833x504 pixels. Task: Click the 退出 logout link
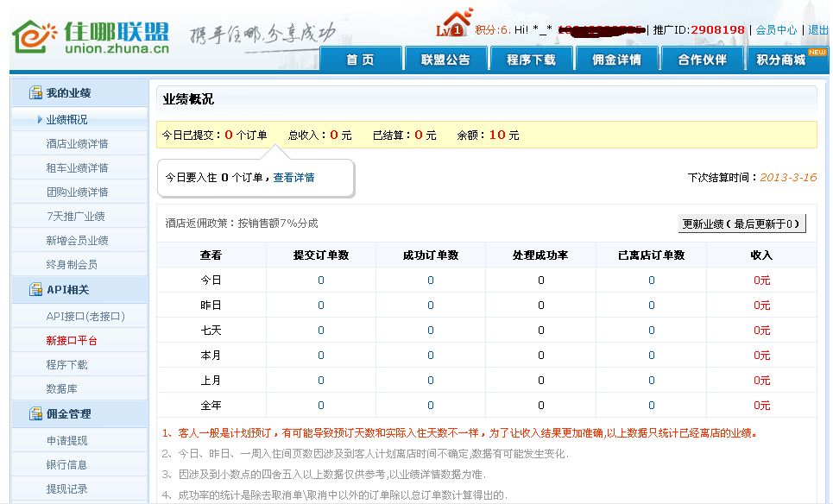(x=817, y=29)
